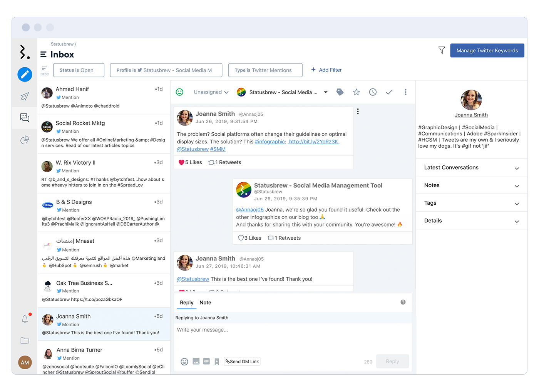Snooze conversation with clock icon

tap(373, 92)
